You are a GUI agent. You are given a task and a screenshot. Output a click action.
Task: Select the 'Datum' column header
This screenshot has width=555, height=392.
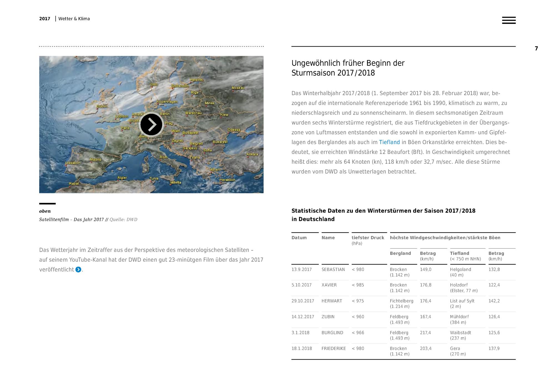299,238
